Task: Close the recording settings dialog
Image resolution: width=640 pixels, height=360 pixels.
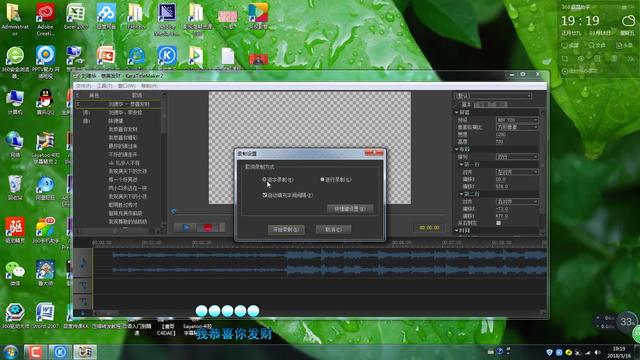Action: click(x=374, y=153)
